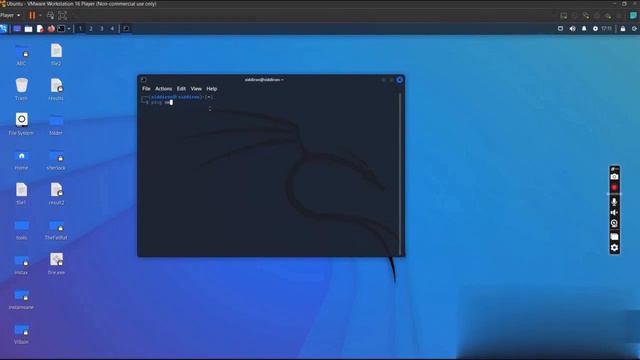
Task: Click the green VMware notes icon at top right
Action: (633, 16)
